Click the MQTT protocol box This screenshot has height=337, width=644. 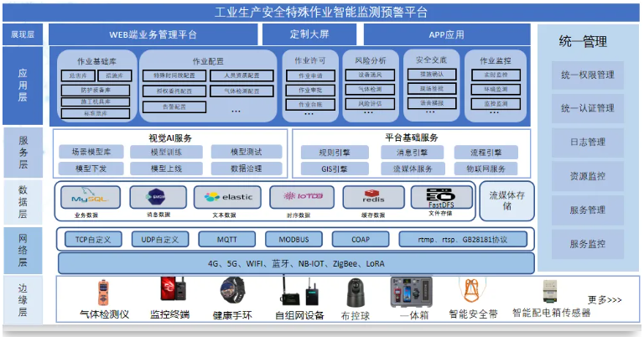pos(228,240)
